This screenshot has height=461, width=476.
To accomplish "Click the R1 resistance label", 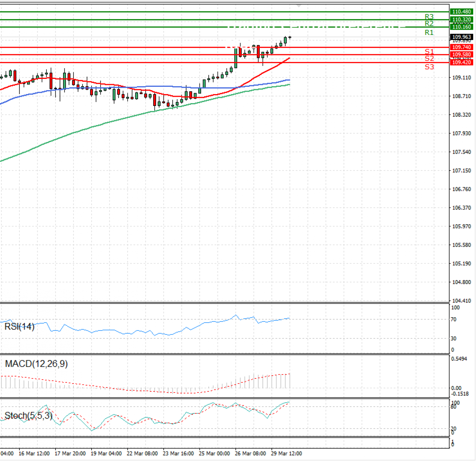I will point(429,33).
